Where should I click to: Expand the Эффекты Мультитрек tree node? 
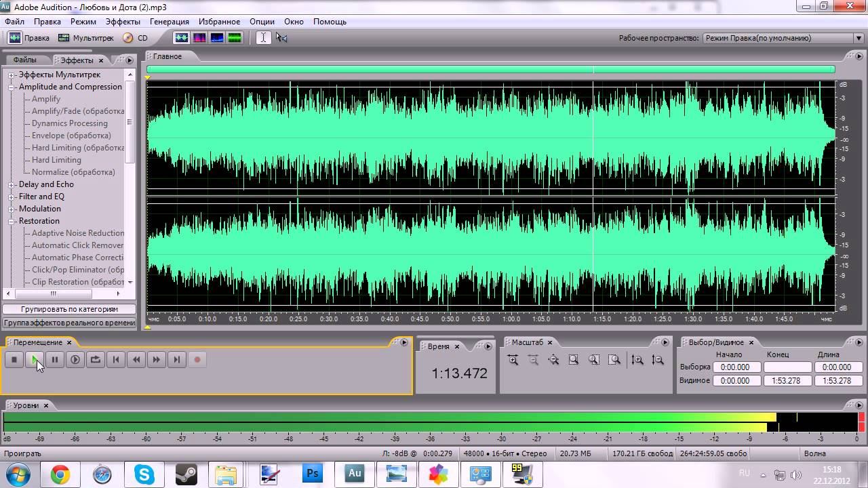12,75
